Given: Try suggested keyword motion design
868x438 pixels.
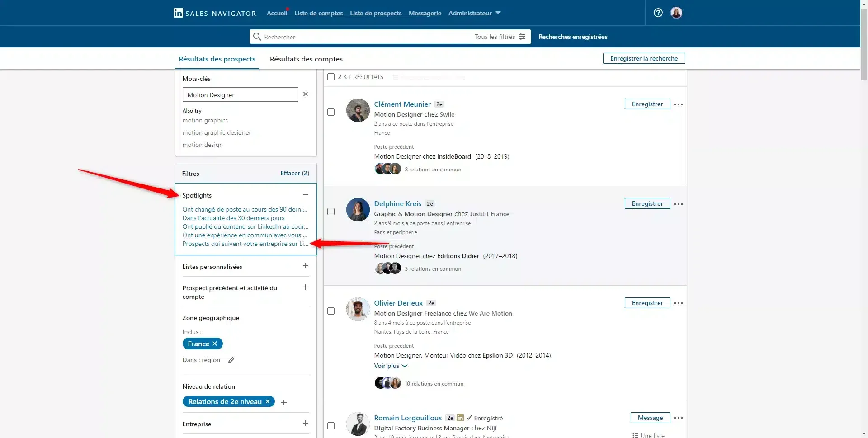Looking at the screenshot, I should (x=203, y=145).
